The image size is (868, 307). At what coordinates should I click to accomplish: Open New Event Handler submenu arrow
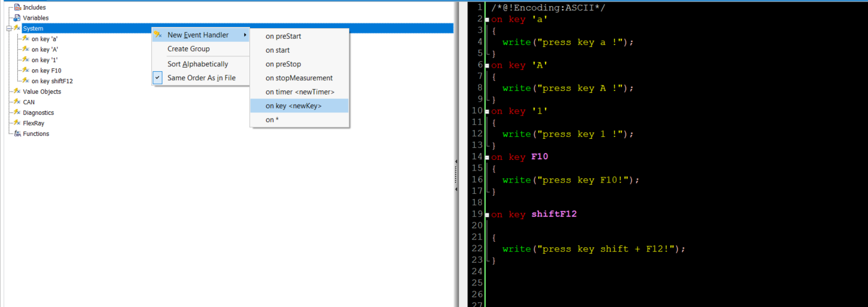click(245, 35)
